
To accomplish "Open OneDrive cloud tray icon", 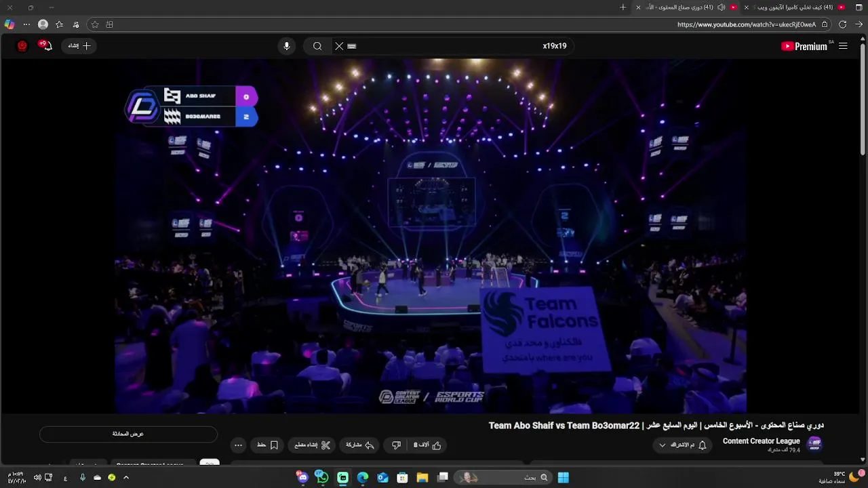I will 97,478.
